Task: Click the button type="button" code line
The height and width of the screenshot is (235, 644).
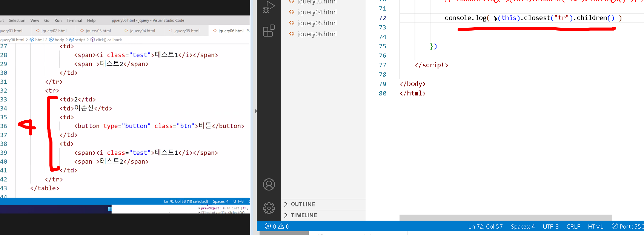Action: (159, 126)
